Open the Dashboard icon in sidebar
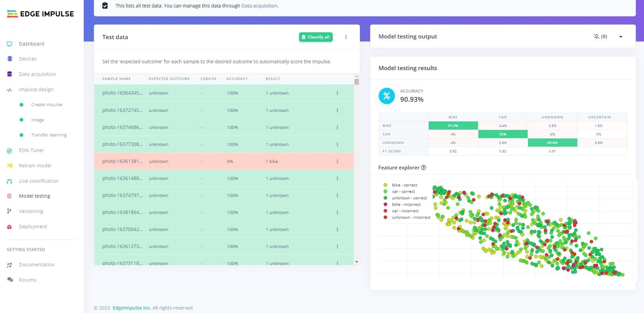Viewport: 644px width, 313px height. tap(9, 44)
